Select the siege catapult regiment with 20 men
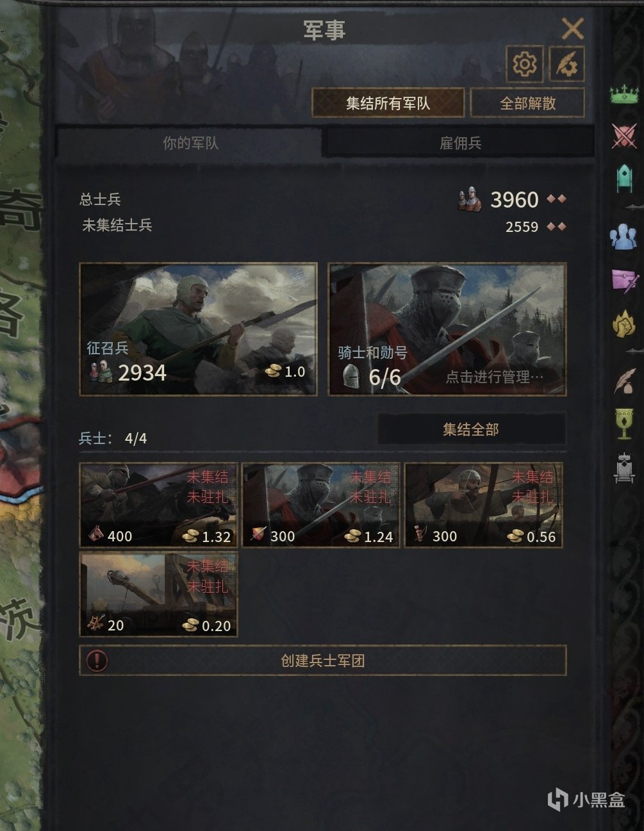The width and height of the screenshot is (644, 831). click(158, 594)
